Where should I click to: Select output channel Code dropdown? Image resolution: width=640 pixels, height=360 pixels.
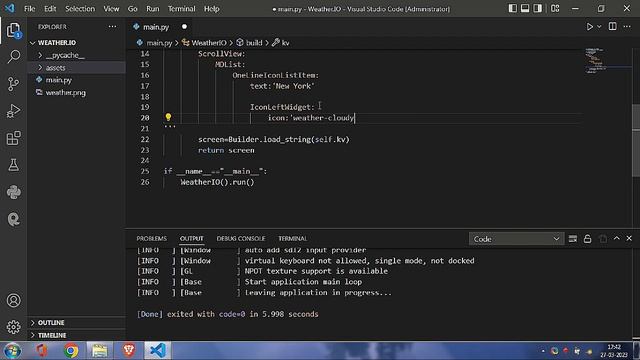[x=516, y=239]
